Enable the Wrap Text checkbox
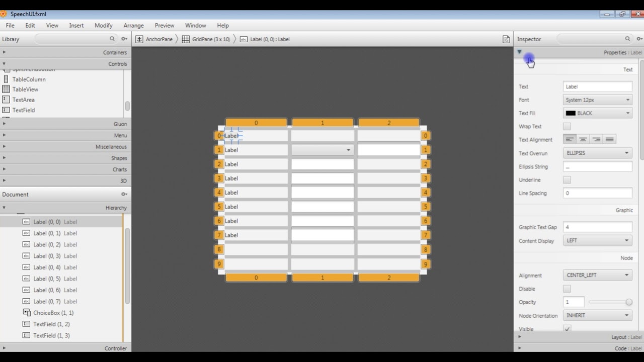The image size is (644, 362). click(567, 126)
